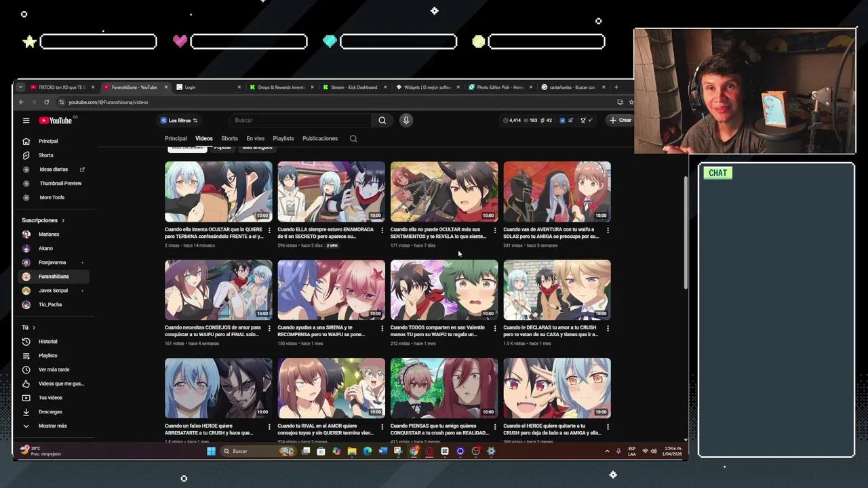Open the Marianex subscription channel
This screenshot has width=868, height=488.
(x=54, y=235)
